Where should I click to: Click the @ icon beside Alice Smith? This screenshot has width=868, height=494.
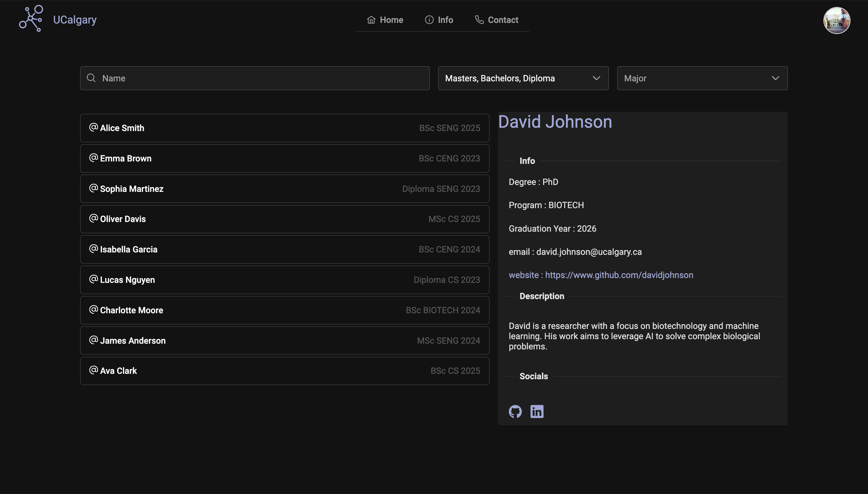pos(93,127)
